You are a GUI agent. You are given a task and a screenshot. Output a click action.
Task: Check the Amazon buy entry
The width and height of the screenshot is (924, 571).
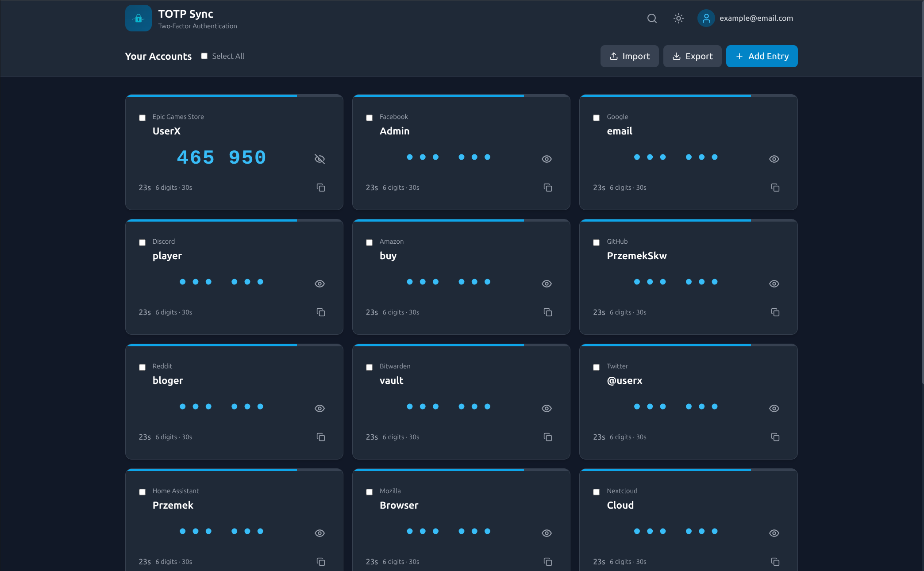pos(369,242)
